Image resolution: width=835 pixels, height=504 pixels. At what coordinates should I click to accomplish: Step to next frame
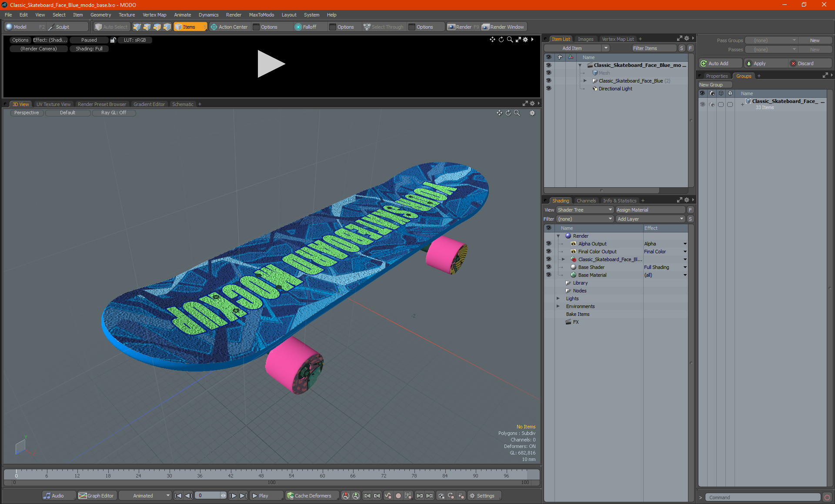pyautogui.click(x=233, y=496)
